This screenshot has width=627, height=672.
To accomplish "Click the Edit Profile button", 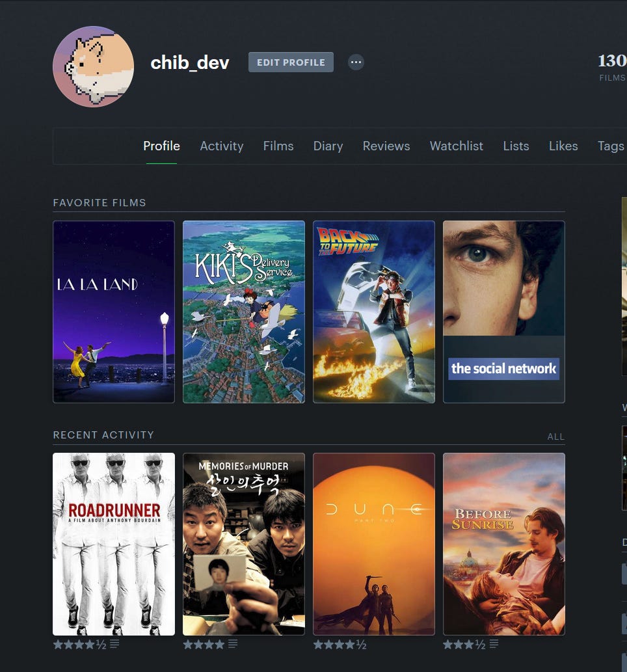I will (x=291, y=62).
